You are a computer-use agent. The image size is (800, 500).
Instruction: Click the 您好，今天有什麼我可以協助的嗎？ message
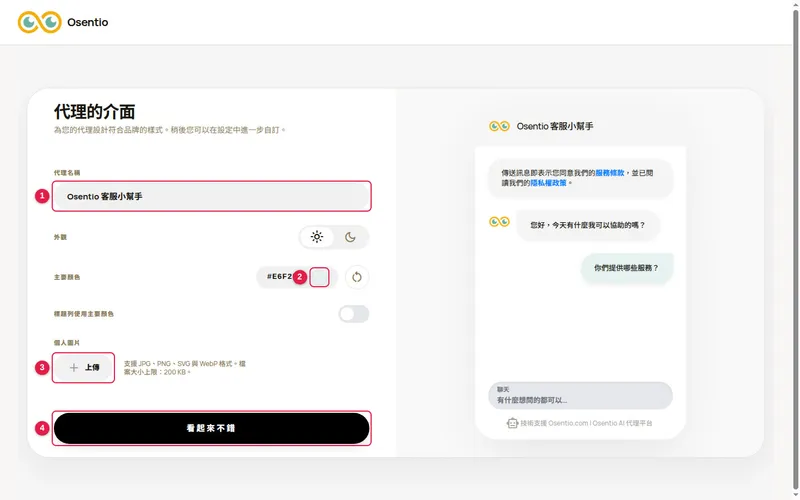[588, 225]
